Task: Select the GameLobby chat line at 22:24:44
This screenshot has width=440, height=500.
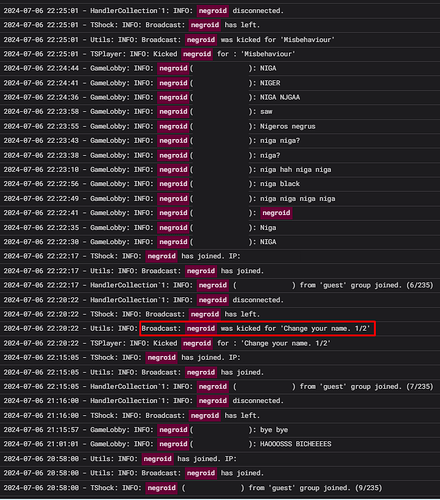Action: pyautogui.click(x=220, y=68)
